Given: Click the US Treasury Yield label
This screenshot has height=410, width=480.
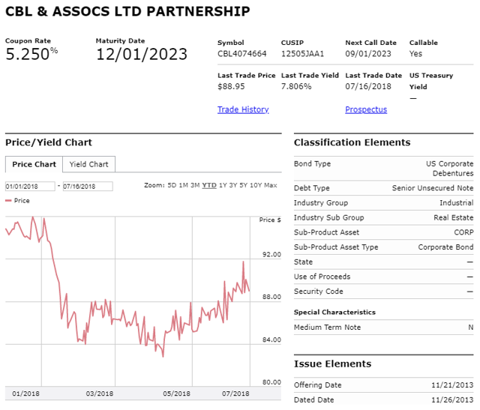Looking at the screenshot, I should 431,81.
